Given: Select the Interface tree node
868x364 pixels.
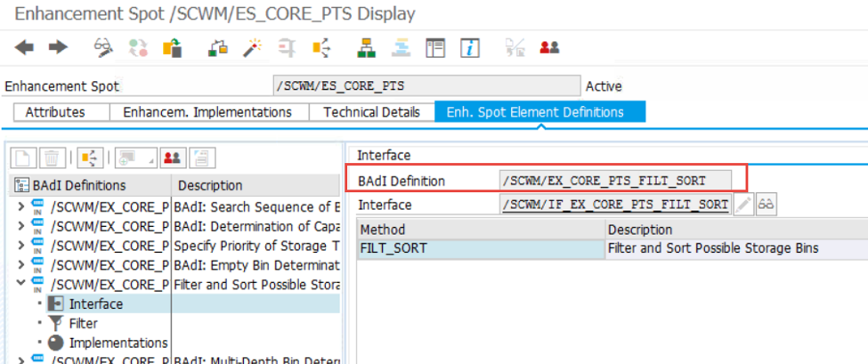Looking at the screenshot, I should (96, 303).
